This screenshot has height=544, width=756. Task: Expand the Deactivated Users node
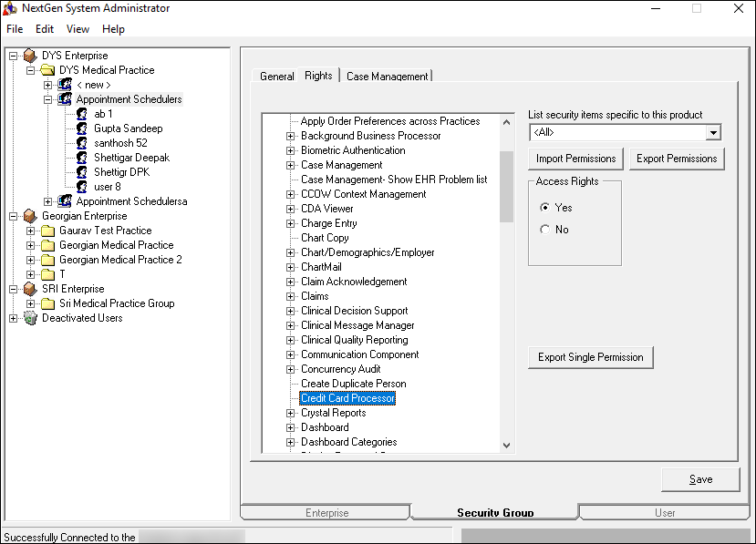point(14,318)
